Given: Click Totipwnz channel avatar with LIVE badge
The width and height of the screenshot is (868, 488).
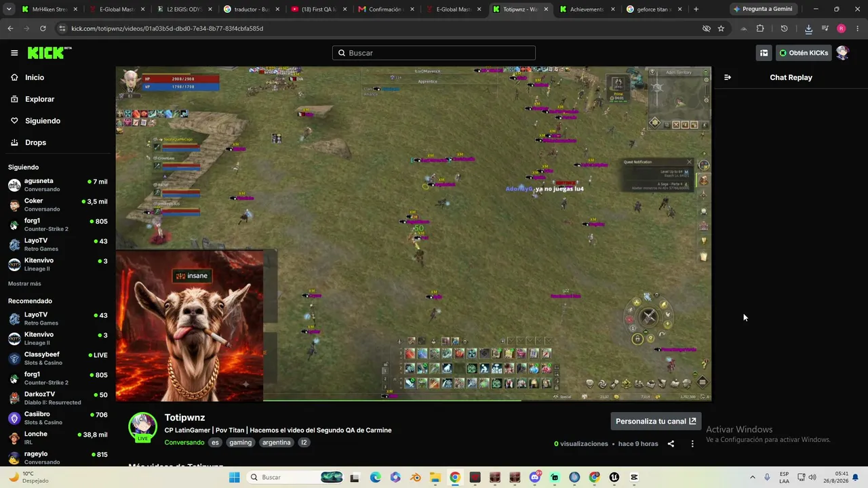Looking at the screenshot, I should tap(143, 427).
